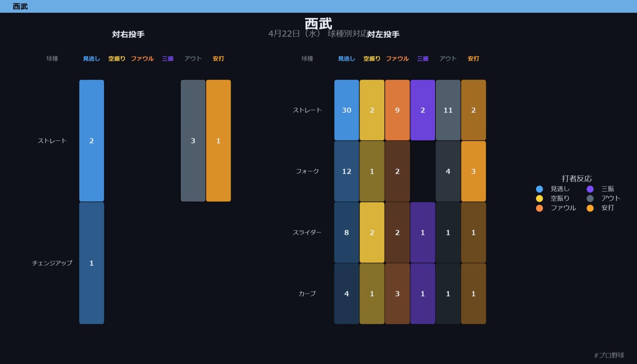Viewport: 637px width, 364px height.
Task: Click the フォーク row label
Action: click(x=307, y=171)
